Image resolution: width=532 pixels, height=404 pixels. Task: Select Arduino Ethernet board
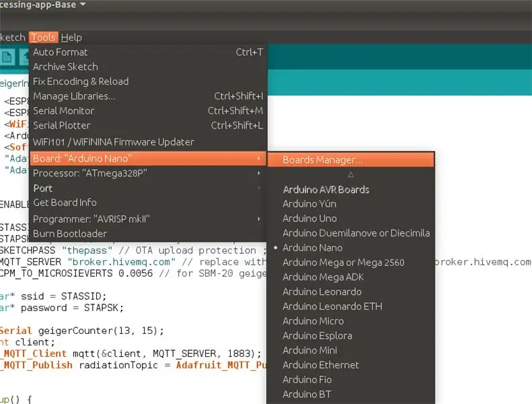[351, 364]
